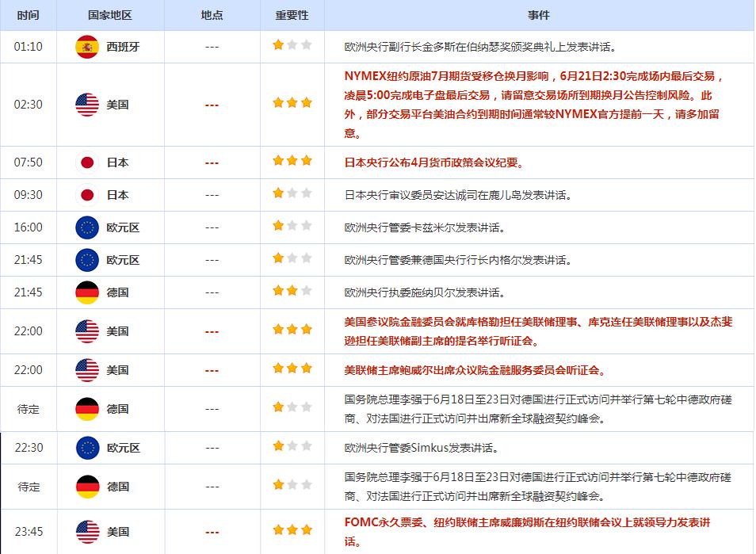Click the US flag in the 02:30 row

tap(87, 105)
